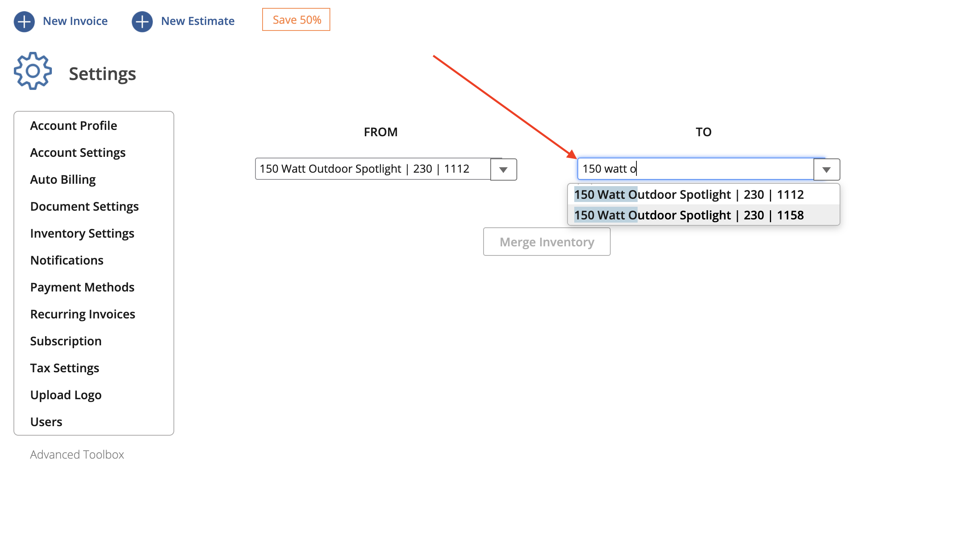Open the Advanced Toolbox link
This screenshot has width=979, height=560.
point(77,454)
